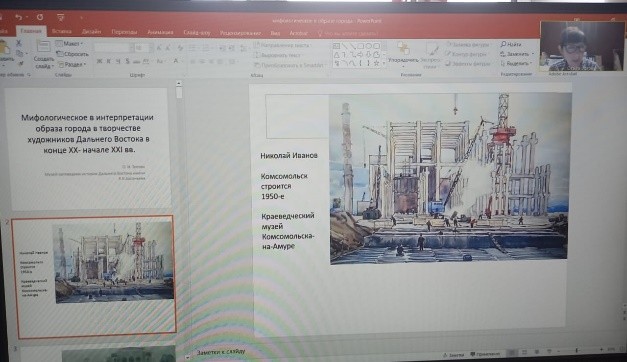Click the Cut scissors icon
The image size is (627, 362).
(18, 43)
